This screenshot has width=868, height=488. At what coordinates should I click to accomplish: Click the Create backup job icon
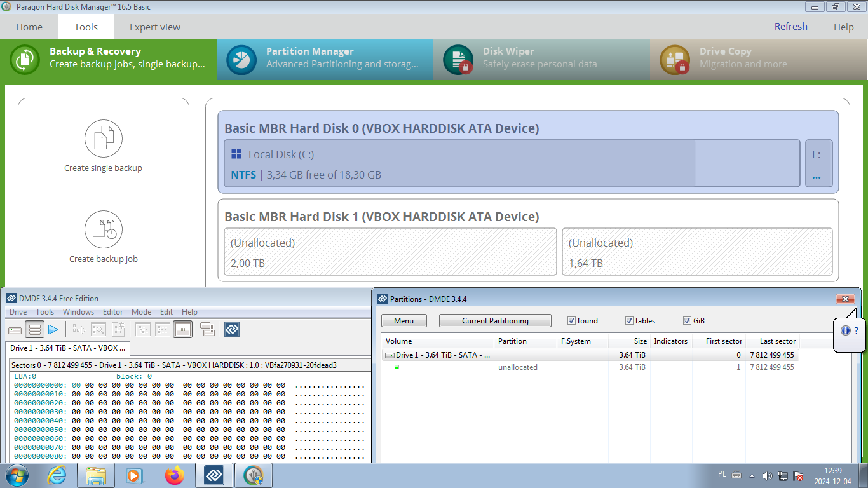point(103,229)
